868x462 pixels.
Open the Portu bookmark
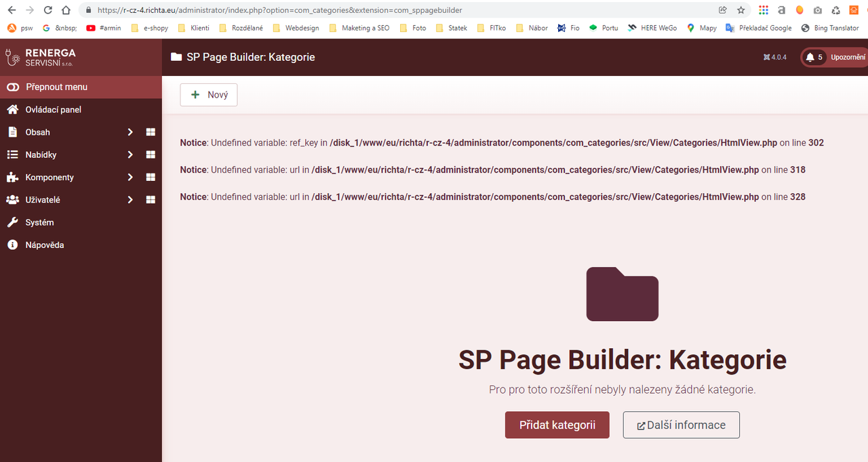(604, 28)
